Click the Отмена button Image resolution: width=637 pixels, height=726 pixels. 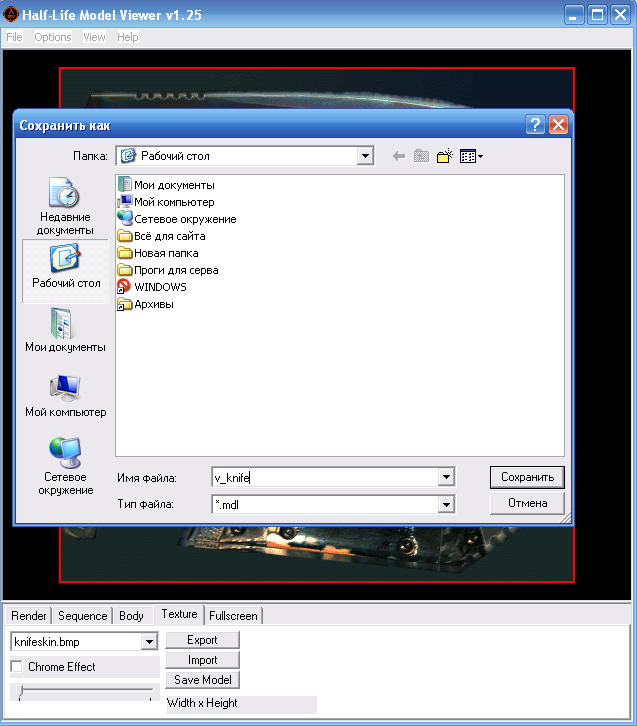[x=527, y=503]
